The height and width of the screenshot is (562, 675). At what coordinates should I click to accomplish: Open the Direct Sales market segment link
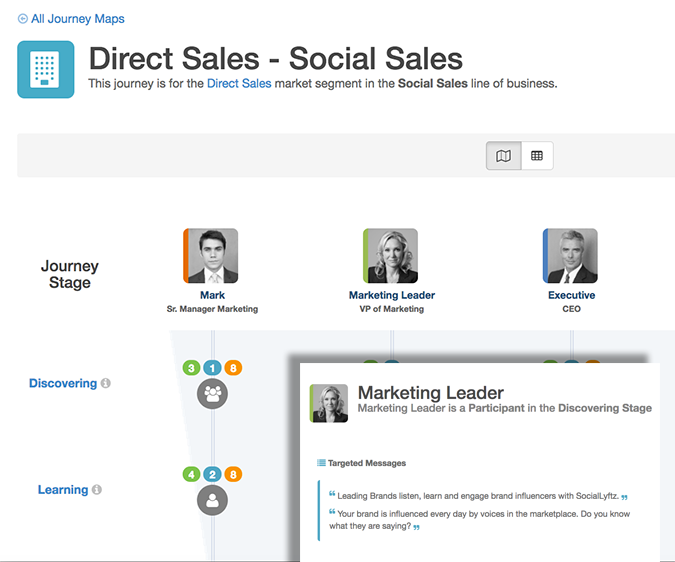click(239, 84)
